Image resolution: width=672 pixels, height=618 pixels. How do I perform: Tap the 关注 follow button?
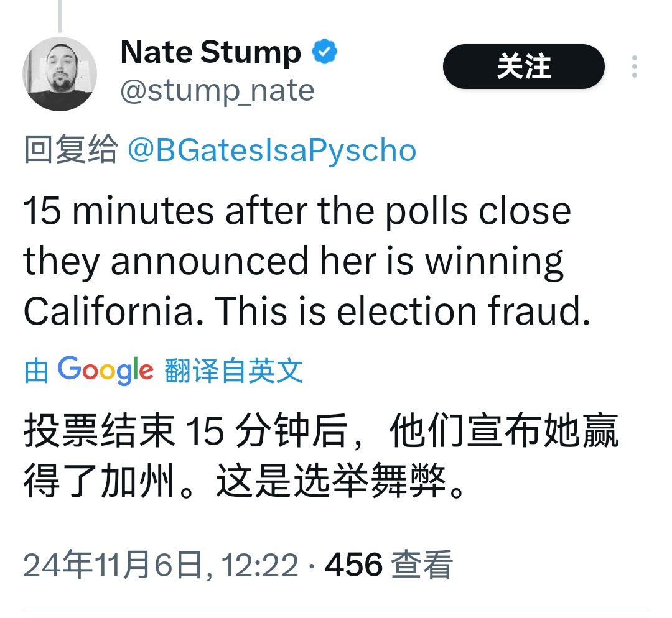click(x=524, y=67)
